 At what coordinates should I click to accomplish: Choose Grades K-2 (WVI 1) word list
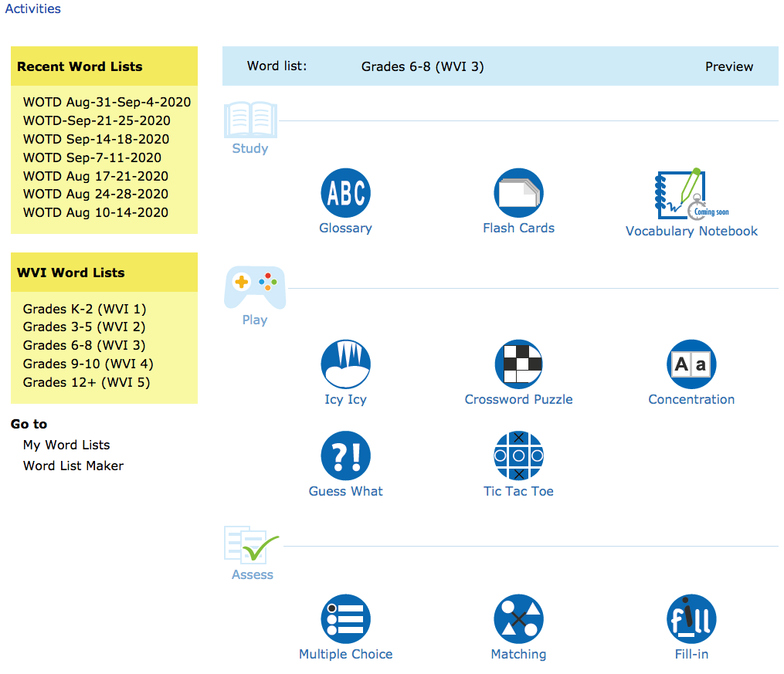pos(84,309)
